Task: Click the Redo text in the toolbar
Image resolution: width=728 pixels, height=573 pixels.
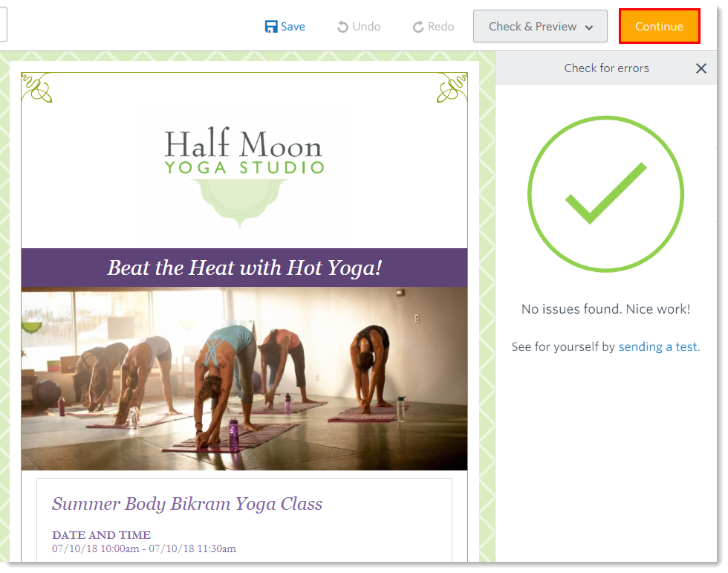Action: [x=441, y=27]
